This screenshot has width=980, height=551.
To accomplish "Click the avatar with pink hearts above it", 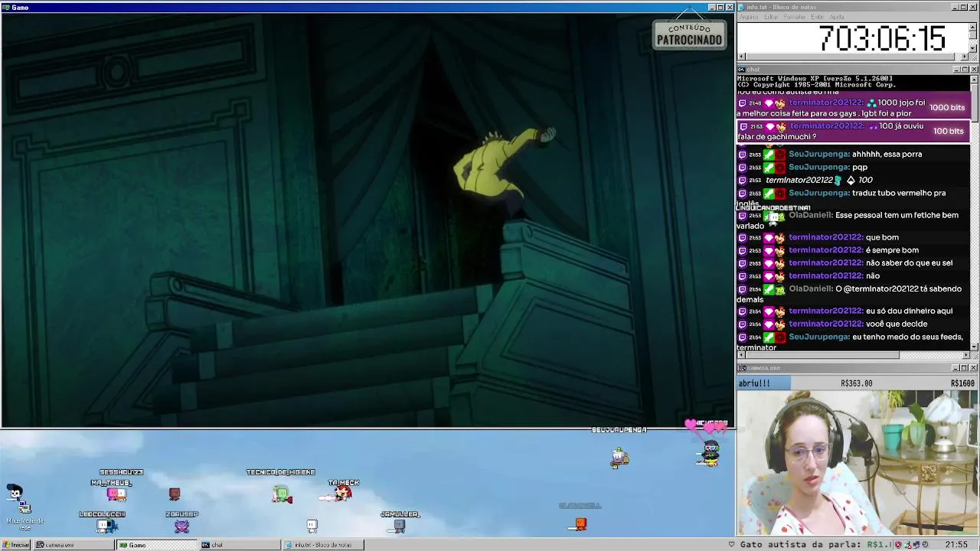I will click(710, 453).
